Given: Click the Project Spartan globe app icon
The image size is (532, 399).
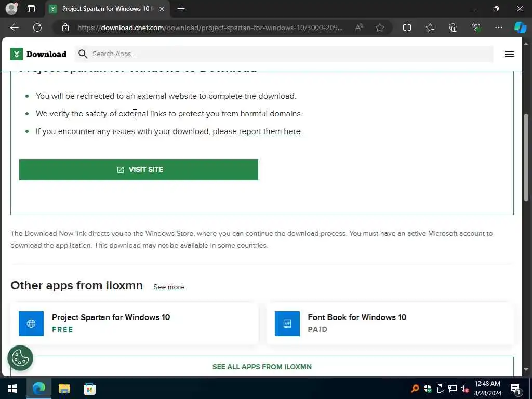Looking at the screenshot, I should [31, 323].
